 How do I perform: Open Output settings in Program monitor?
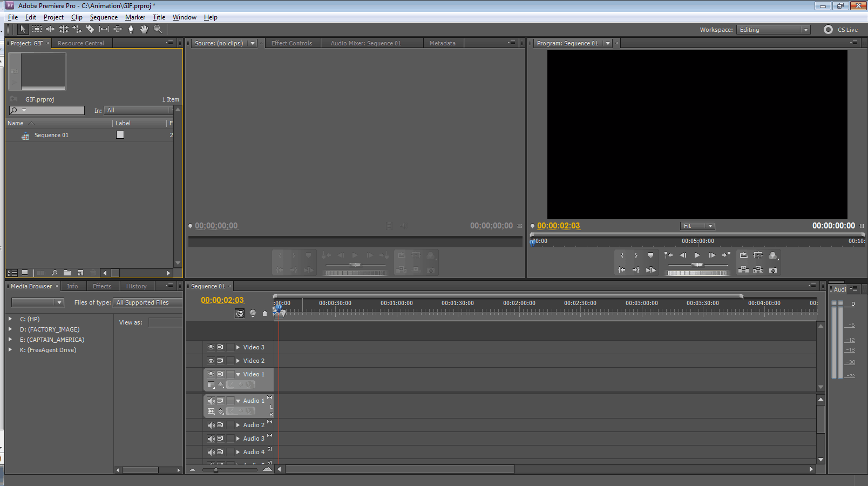773,255
